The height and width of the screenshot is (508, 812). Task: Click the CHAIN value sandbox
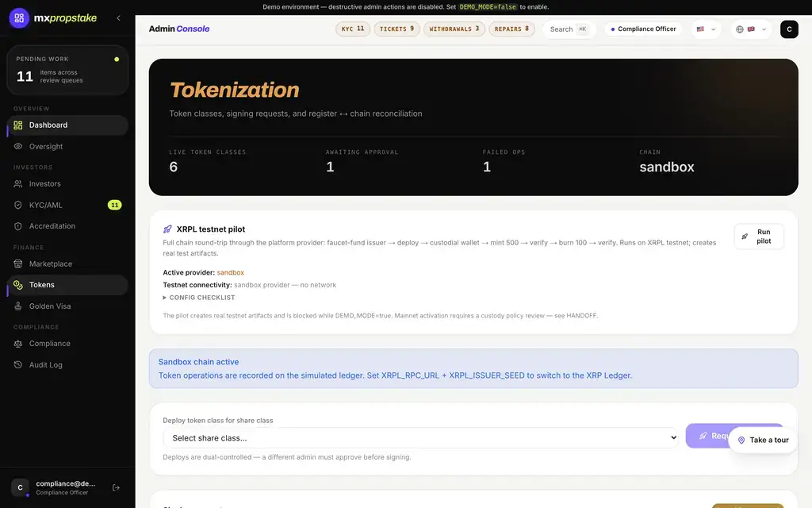(x=666, y=167)
